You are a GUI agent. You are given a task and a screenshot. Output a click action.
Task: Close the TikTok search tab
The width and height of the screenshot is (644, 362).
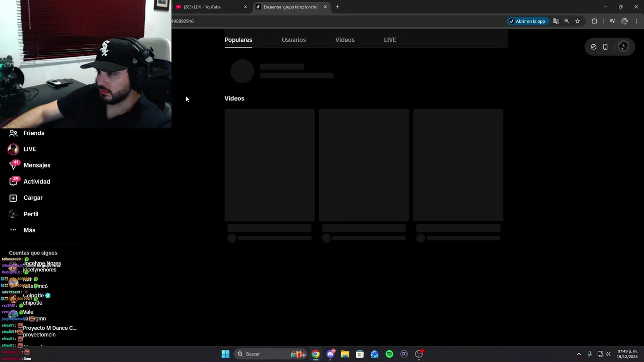[326, 7]
